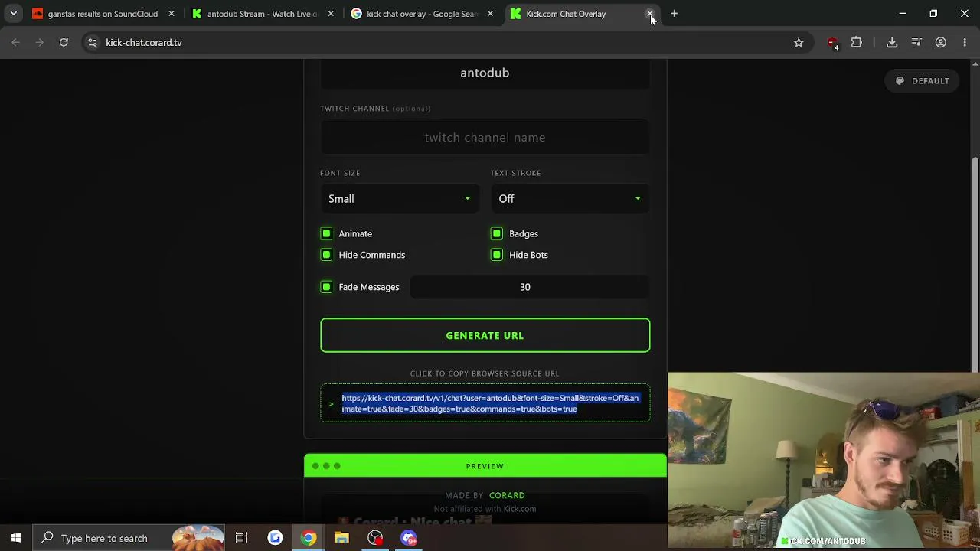Go back to the previous page
This screenshot has width=980, height=551.
pos(15,42)
